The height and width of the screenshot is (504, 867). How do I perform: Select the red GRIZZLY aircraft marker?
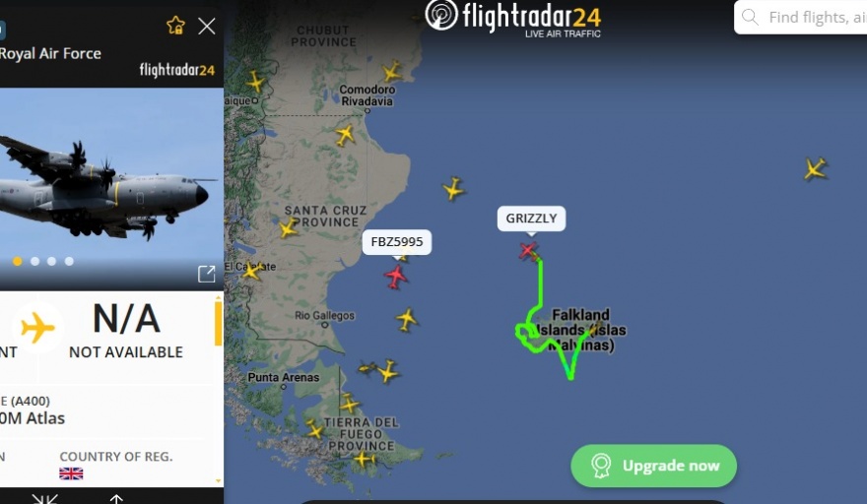click(529, 251)
